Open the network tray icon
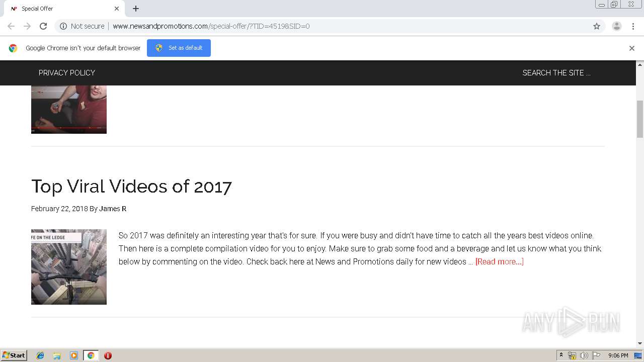 coord(572,355)
